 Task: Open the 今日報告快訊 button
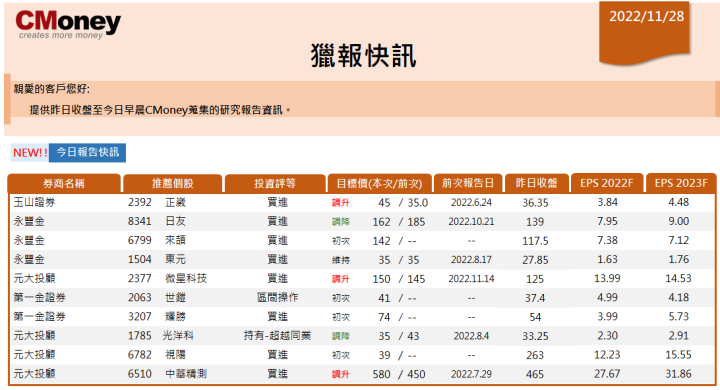87,153
